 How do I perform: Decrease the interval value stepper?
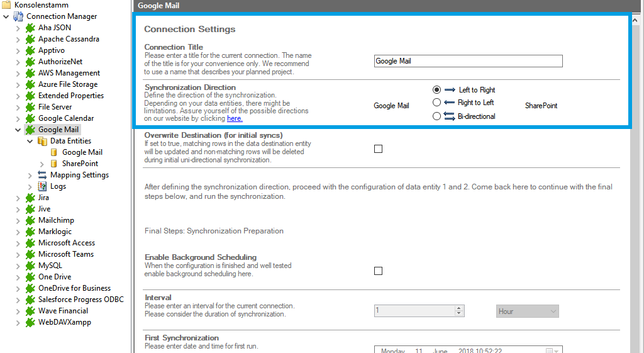tap(458, 314)
